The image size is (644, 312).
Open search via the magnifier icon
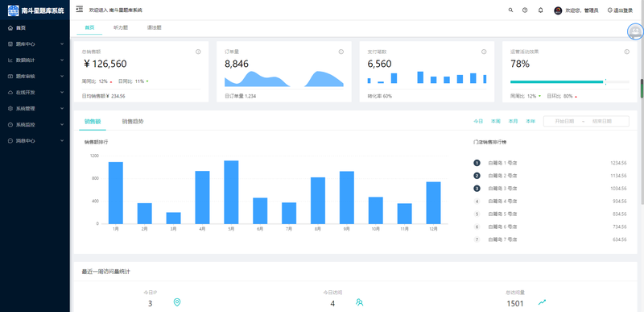coord(510,10)
